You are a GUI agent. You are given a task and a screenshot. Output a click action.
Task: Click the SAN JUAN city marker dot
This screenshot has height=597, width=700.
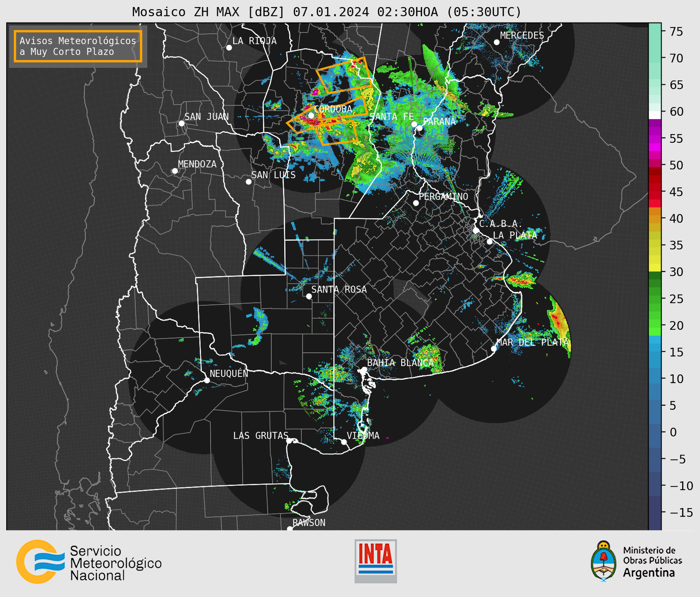coord(181,123)
